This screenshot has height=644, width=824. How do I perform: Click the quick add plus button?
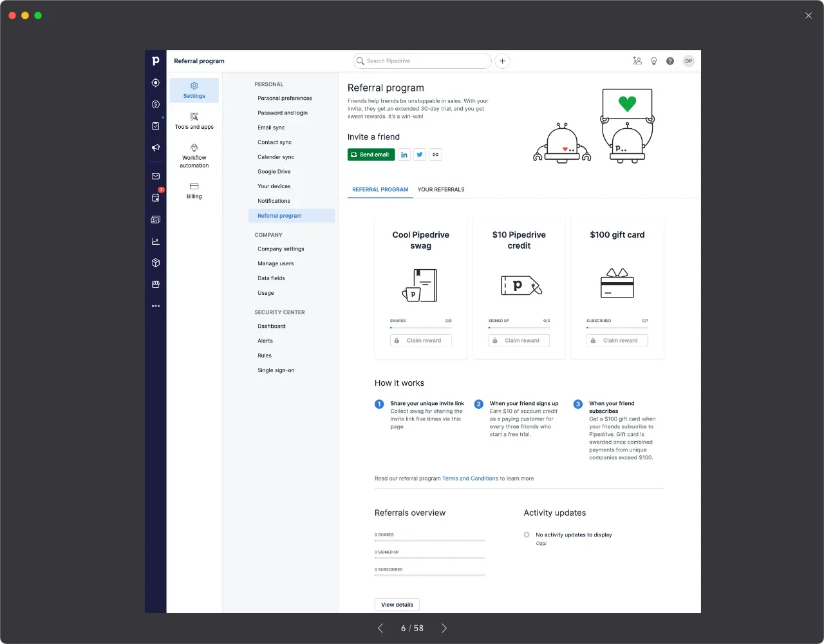[502, 61]
